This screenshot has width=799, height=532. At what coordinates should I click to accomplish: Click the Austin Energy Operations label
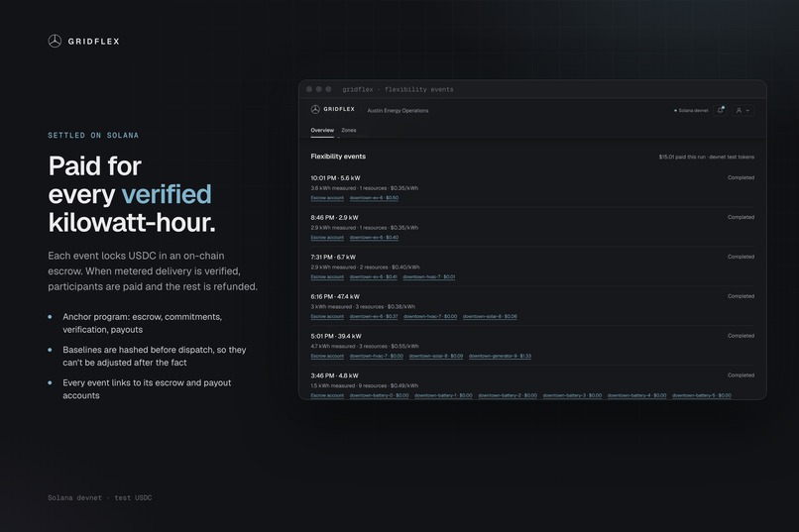[398, 111]
